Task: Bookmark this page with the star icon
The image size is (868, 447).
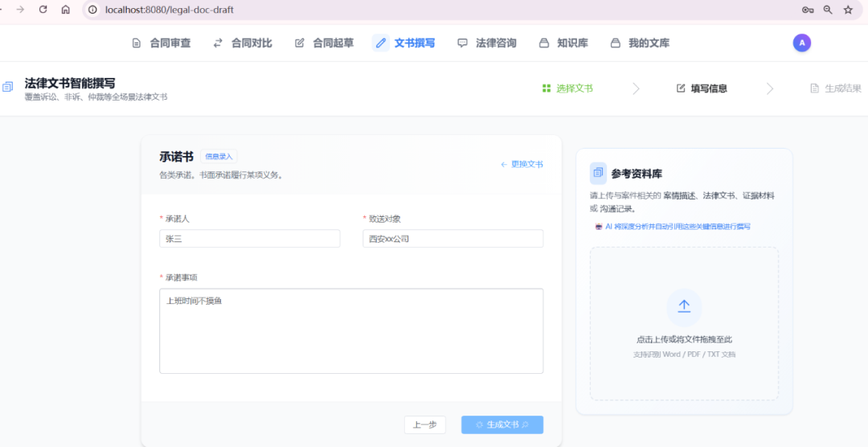Action: 848,10
